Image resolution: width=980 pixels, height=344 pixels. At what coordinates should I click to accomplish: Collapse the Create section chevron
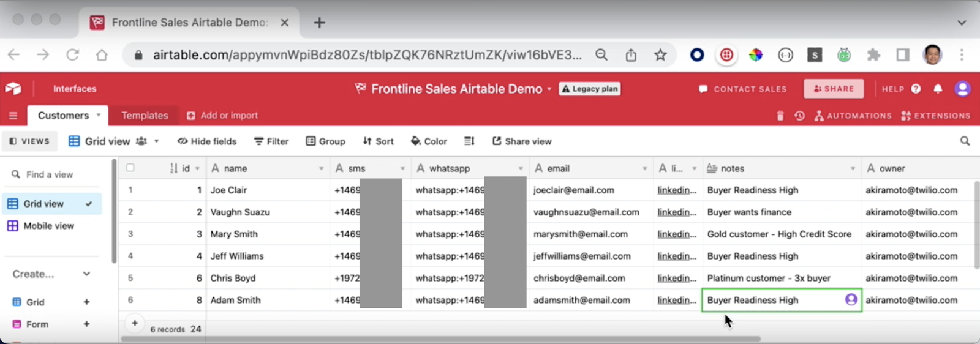click(x=86, y=274)
